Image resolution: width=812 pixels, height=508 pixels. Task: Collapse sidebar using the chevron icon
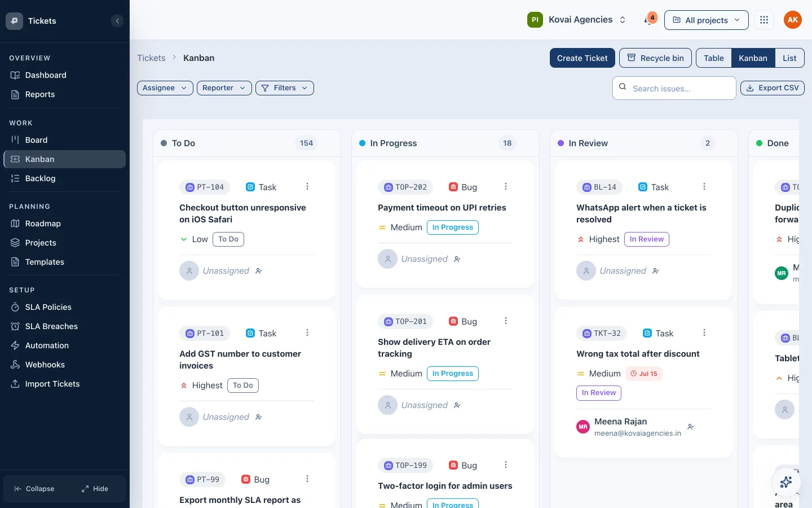click(117, 21)
